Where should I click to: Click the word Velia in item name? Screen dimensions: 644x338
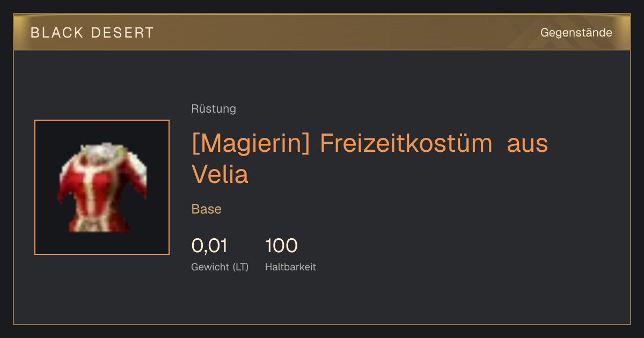pos(220,174)
